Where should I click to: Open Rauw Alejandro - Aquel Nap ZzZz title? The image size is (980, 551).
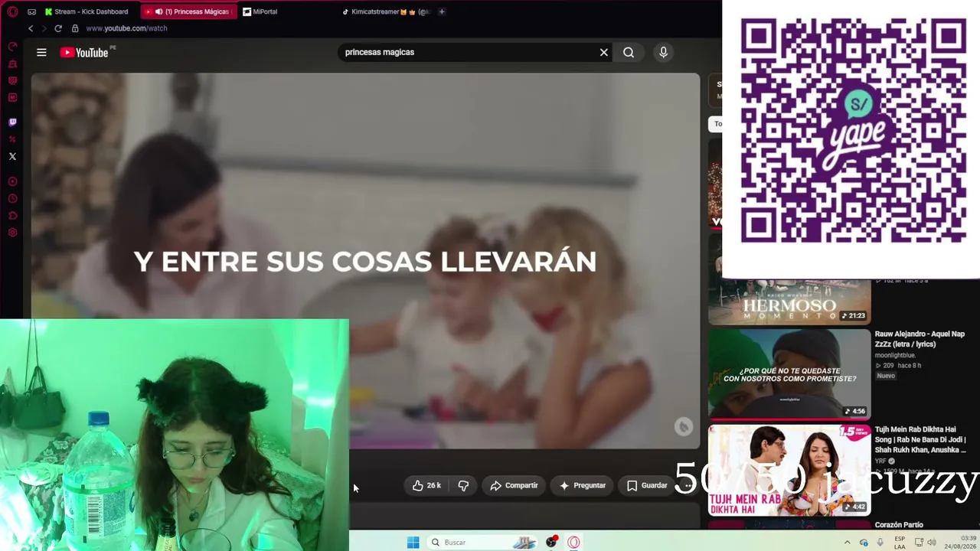point(920,339)
